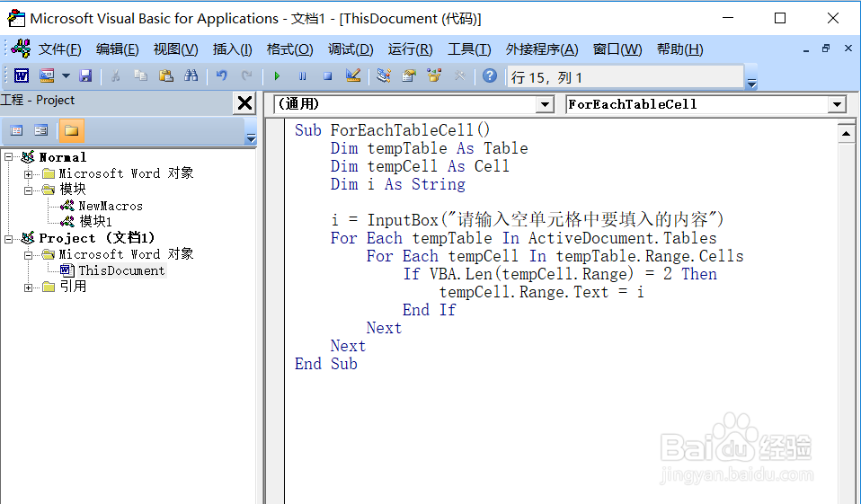This screenshot has width=861, height=504.
Task: Place cursor on 'End Sub' line
Action: 325,364
